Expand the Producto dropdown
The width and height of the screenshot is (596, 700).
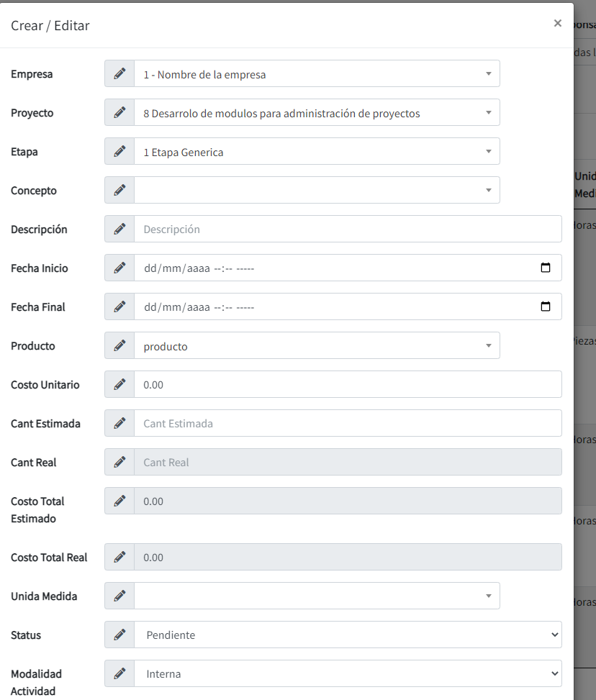(x=317, y=345)
